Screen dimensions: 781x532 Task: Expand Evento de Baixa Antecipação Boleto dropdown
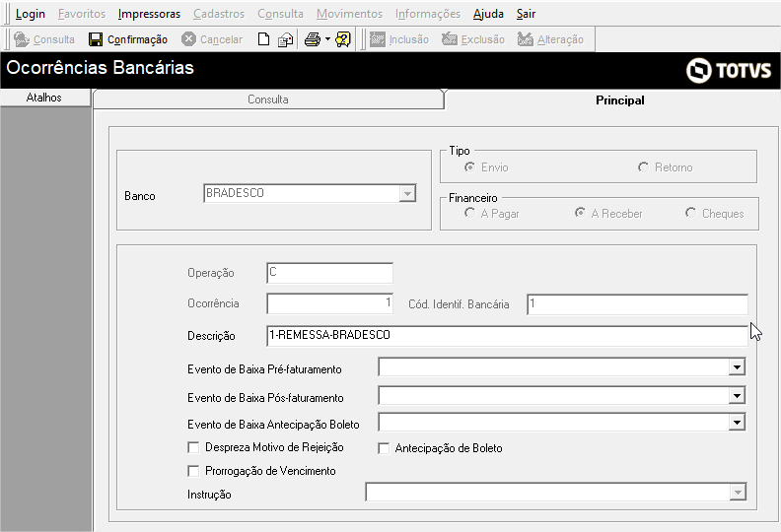tap(737, 423)
